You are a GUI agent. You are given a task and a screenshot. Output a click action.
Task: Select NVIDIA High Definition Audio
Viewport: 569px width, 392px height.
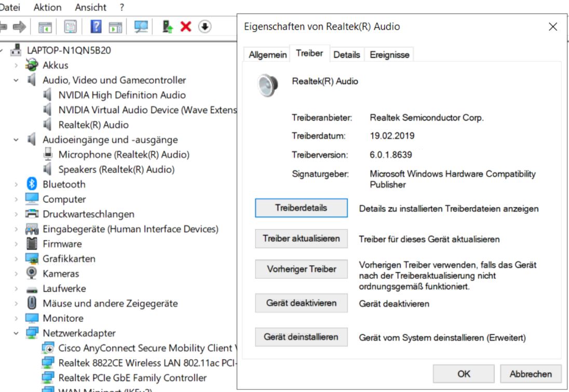pyautogui.click(x=122, y=95)
